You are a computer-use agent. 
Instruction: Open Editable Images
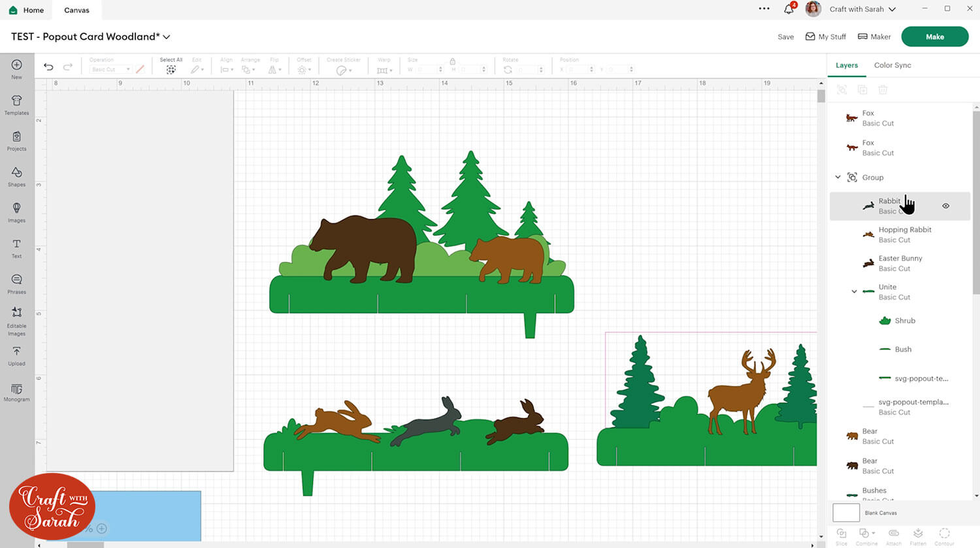16,321
